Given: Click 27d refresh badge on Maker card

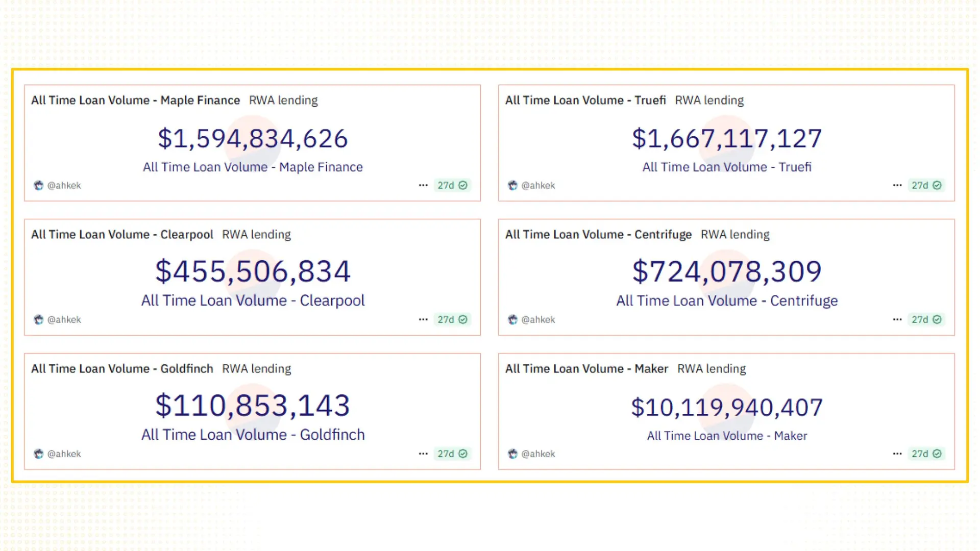Looking at the screenshot, I should (926, 454).
